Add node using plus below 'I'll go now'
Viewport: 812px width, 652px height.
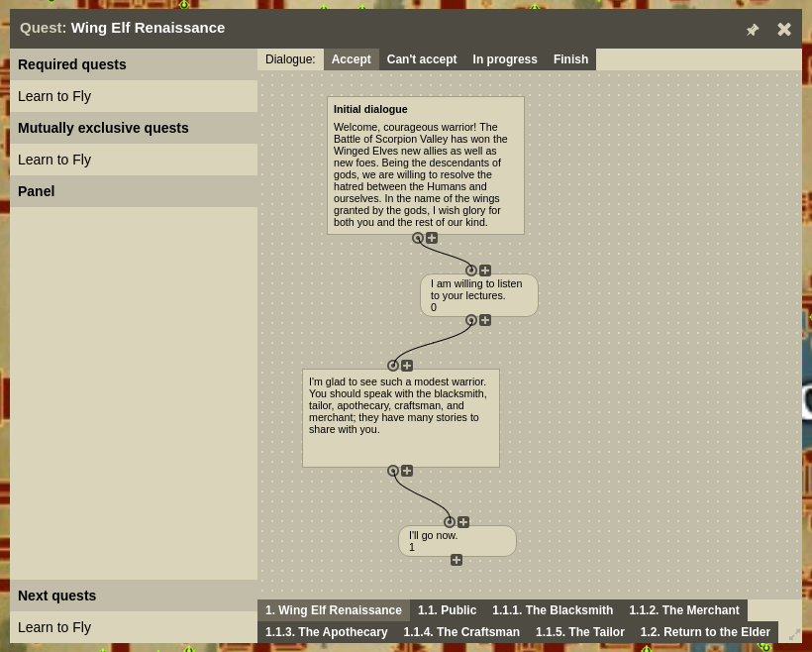coord(457,560)
